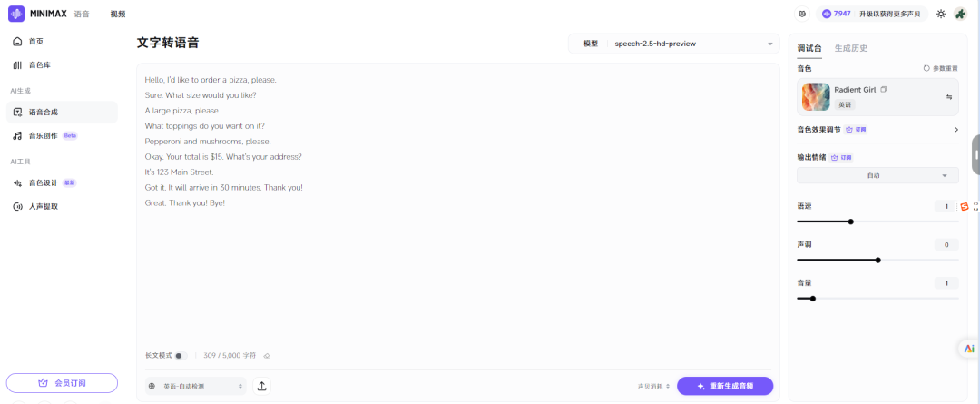980x404 pixels.
Task: Click 订阅 badge beside 输出情绪
Action: pos(841,158)
